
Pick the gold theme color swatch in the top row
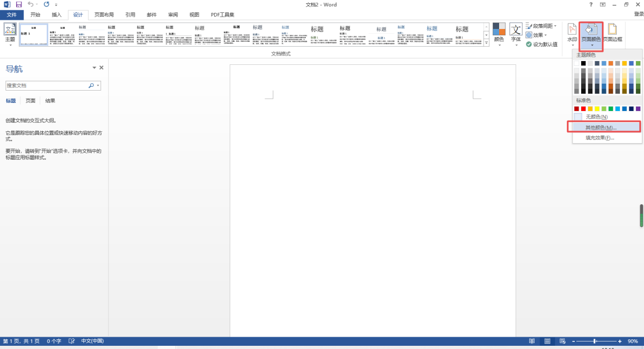coord(624,63)
